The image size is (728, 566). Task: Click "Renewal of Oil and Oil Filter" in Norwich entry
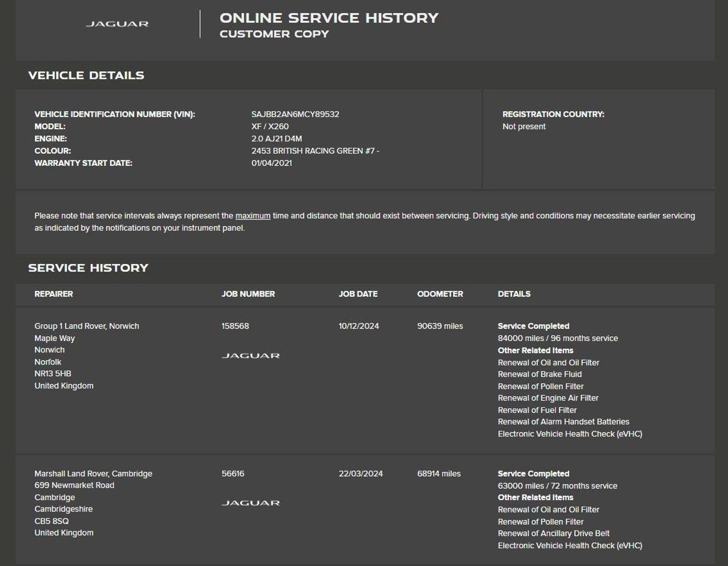pos(549,363)
